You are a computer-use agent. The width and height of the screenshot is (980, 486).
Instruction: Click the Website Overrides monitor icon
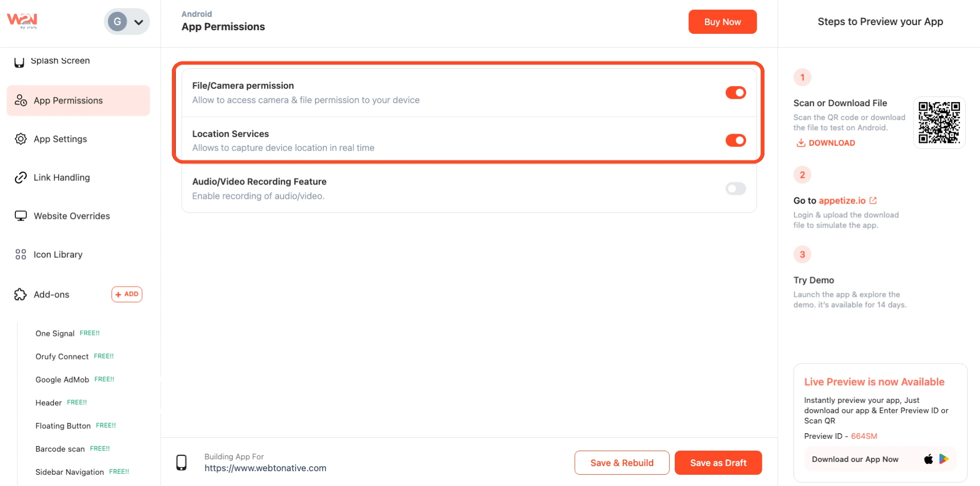pyautogui.click(x=21, y=216)
